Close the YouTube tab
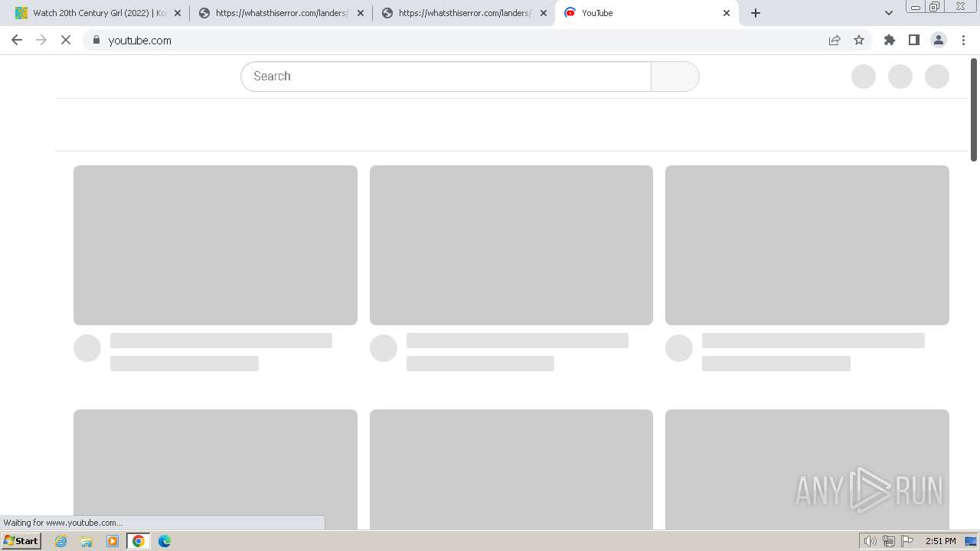The height and width of the screenshot is (551, 980). click(727, 13)
